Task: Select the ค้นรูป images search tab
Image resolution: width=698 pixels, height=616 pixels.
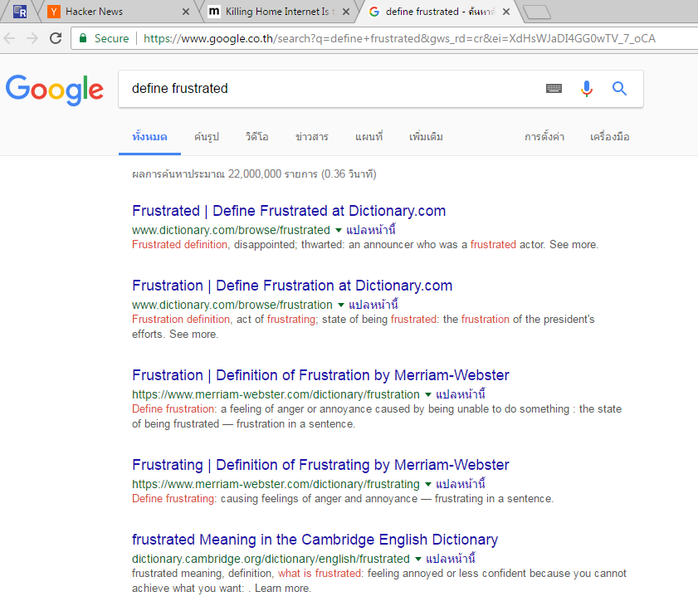Action: (207, 137)
